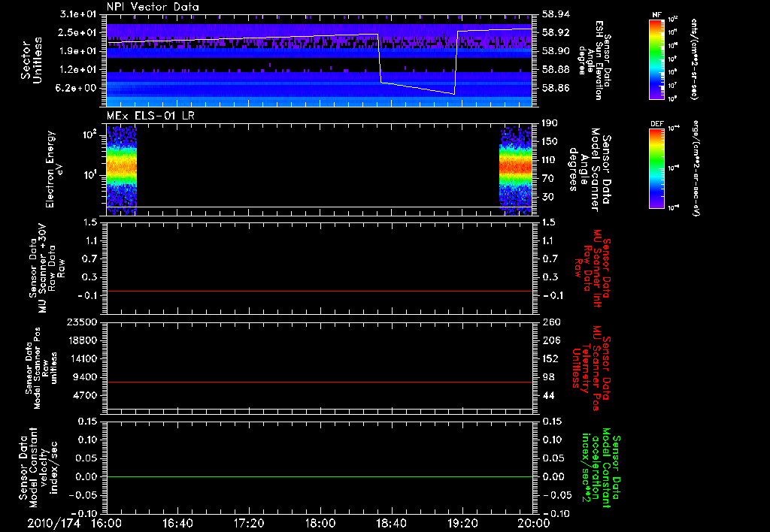Viewport: 770px width, 532px height.
Task: Click the 58.92 sun elevation tick value
Action: (x=556, y=32)
